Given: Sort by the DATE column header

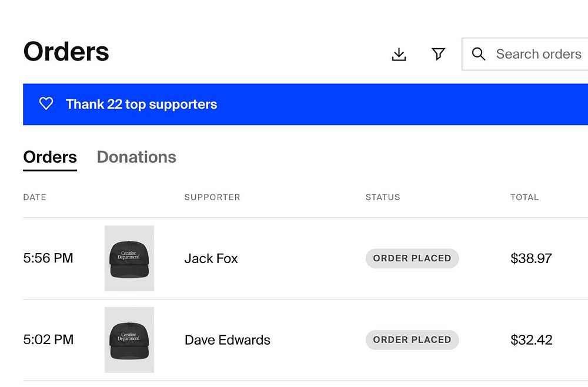Looking at the screenshot, I should (35, 197).
